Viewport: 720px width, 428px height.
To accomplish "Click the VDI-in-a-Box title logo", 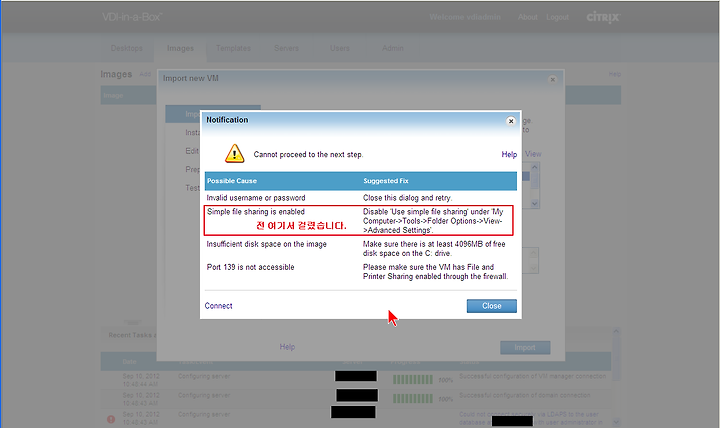I will pos(132,17).
